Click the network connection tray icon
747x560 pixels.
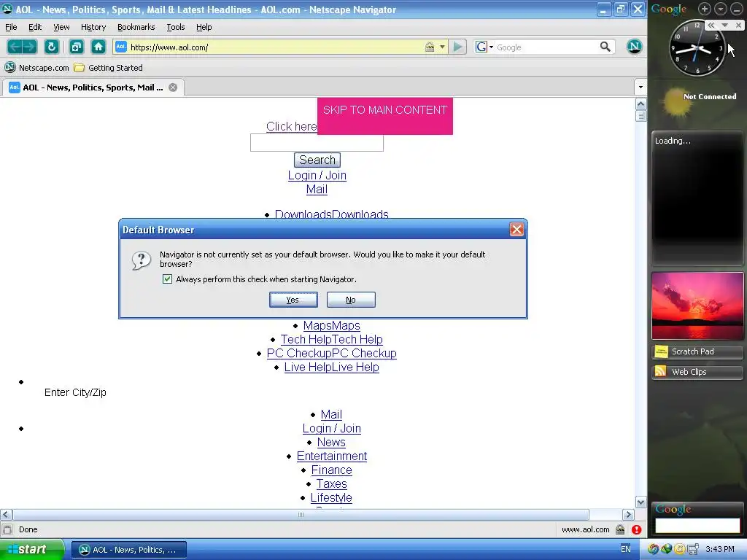coord(693,549)
